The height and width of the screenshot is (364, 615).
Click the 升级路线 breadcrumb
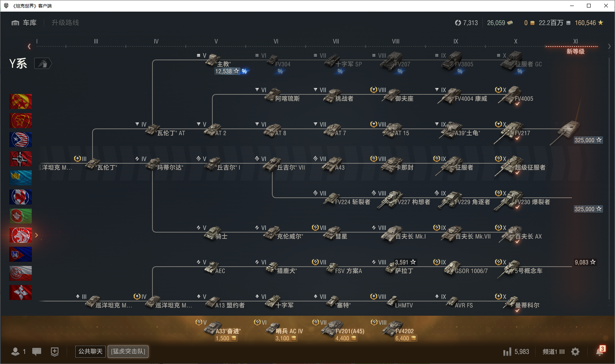pos(65,23)
